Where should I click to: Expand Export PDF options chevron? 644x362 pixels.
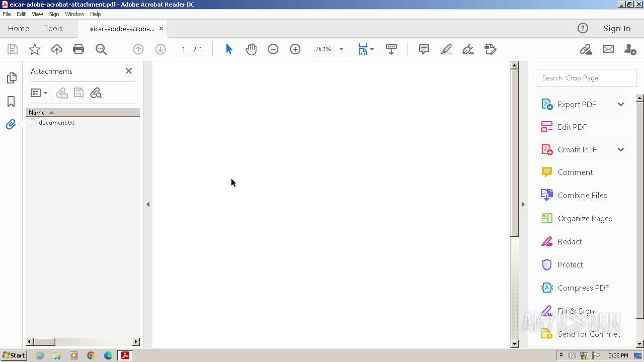tap(621, 104)
